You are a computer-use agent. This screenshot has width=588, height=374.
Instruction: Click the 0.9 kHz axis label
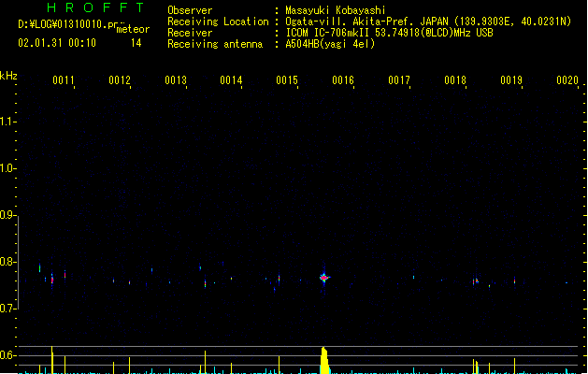click(x=7, y=215)
